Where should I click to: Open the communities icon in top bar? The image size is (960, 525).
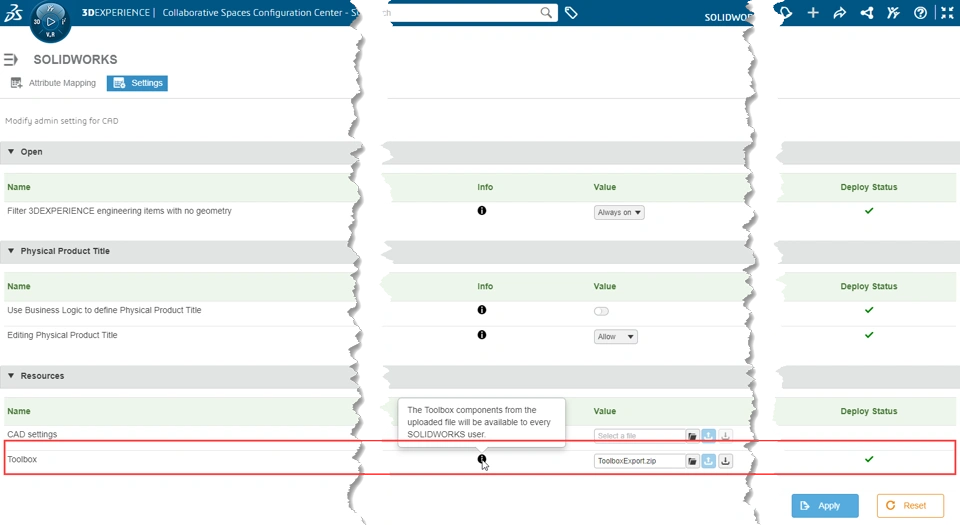[x=893, y=13]
